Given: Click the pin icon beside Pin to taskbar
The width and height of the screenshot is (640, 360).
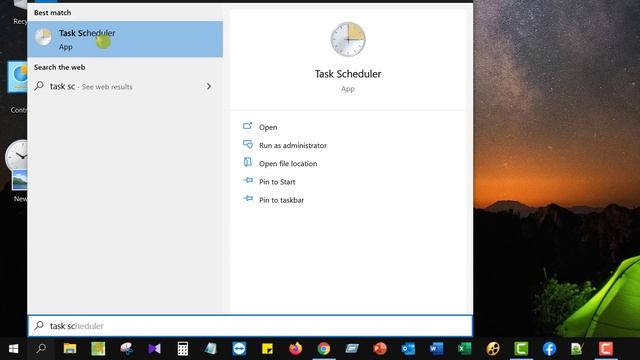Looking at the screenshot, I should point(248,198).
